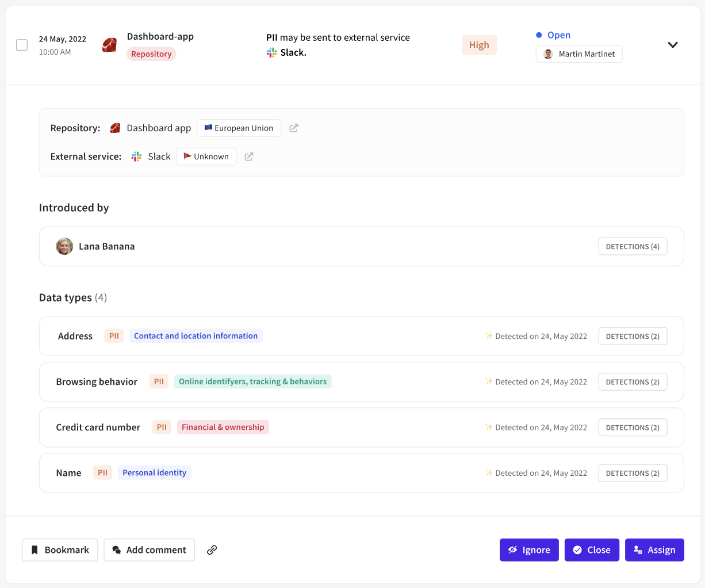Open DETECTIONS (2) for Name
This screenshot has height=588, width=705.
pos(633,473)
